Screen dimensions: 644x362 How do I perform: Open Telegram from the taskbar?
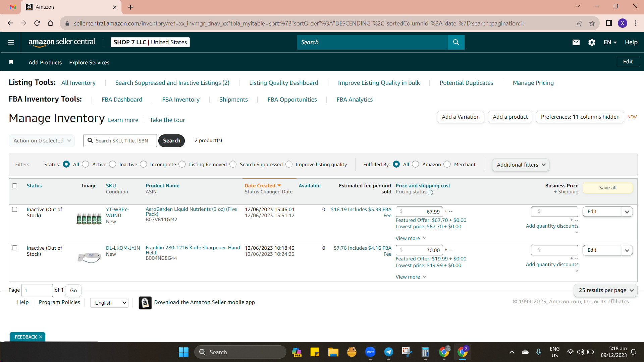[x=389, y=352]
